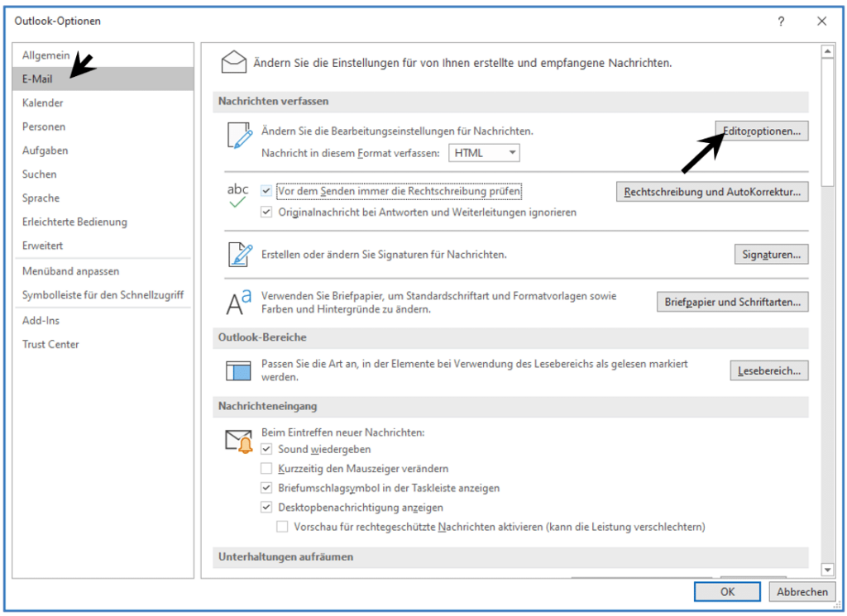The image size is (847, 616).
Task: Open the Signaturen dialog
Action: coord(772,255)
